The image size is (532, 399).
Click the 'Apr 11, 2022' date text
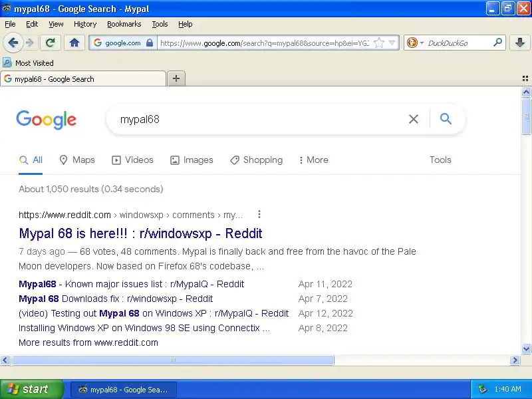point(325,284)
